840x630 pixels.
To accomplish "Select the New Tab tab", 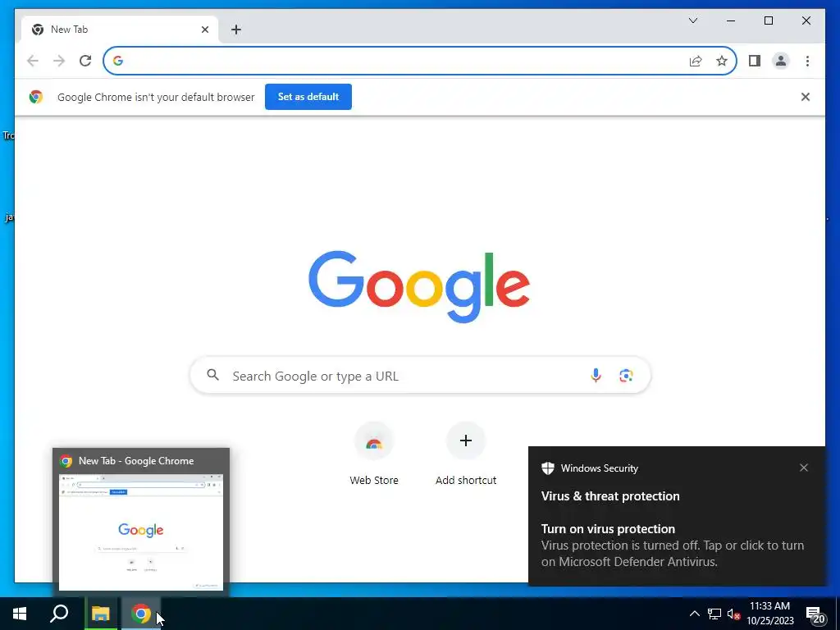I will (120, 30).
